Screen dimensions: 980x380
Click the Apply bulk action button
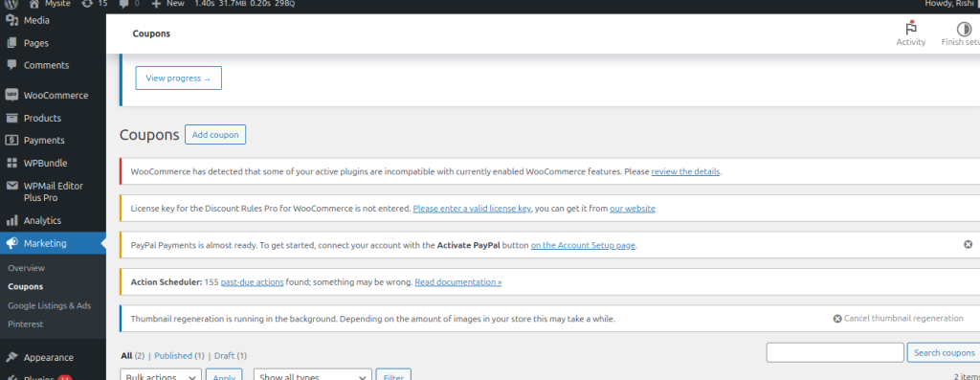tap(224, 375)
